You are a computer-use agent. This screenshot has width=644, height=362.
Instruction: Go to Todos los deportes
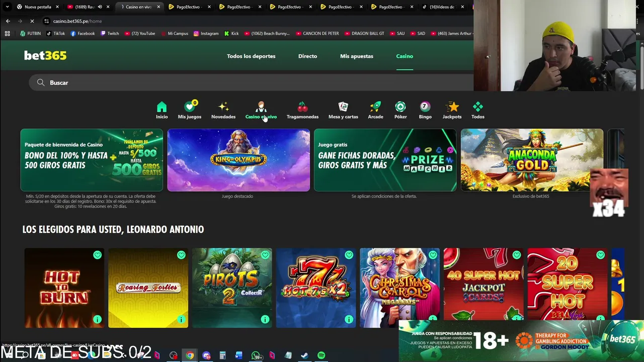coord(251,56)
